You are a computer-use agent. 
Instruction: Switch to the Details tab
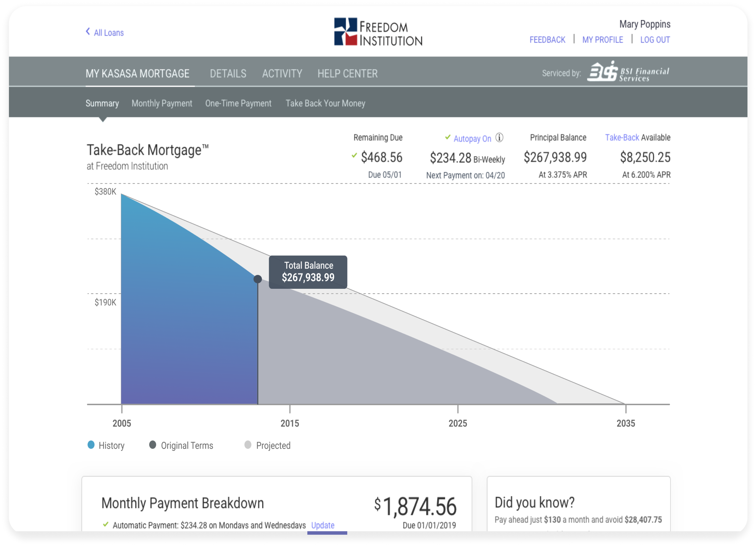pyautogui.click(x=228, y=73)
